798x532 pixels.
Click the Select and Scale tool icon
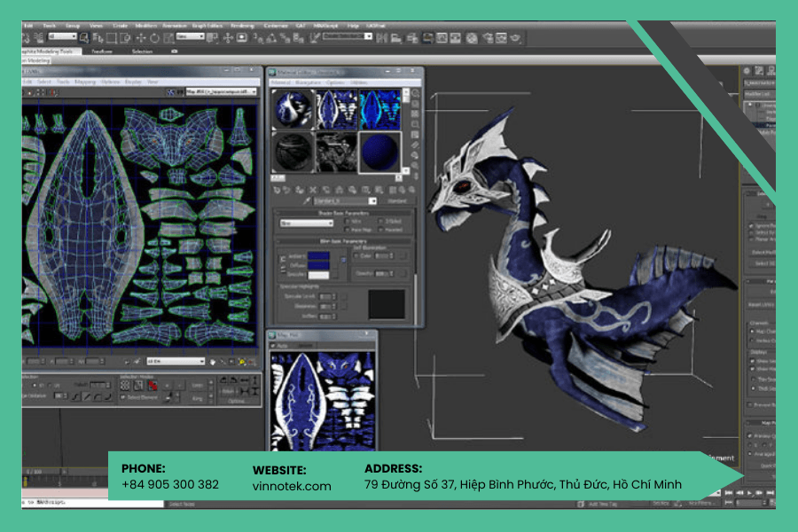point(168,37)
